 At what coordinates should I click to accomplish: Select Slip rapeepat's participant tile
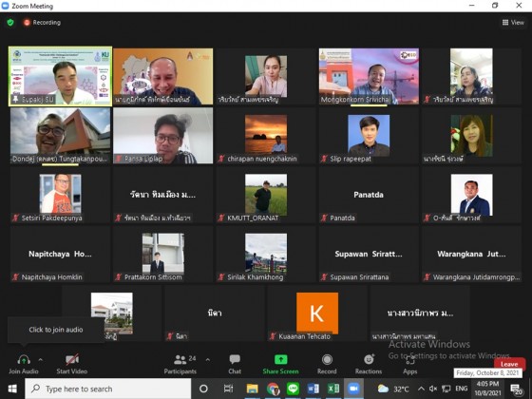tap(369, 136)
